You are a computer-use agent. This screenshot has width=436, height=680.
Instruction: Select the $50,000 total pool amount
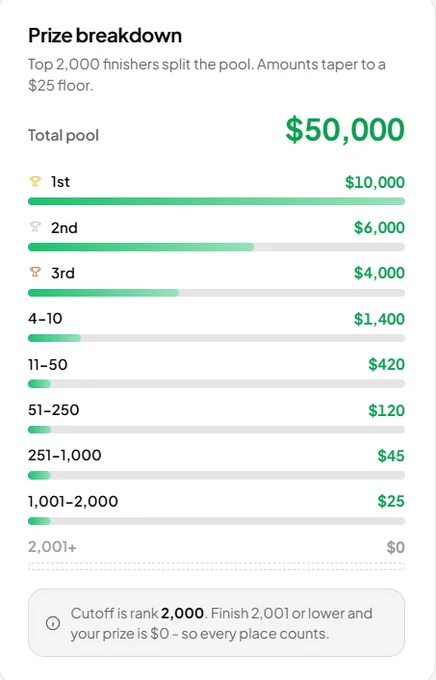click(345, 130)
